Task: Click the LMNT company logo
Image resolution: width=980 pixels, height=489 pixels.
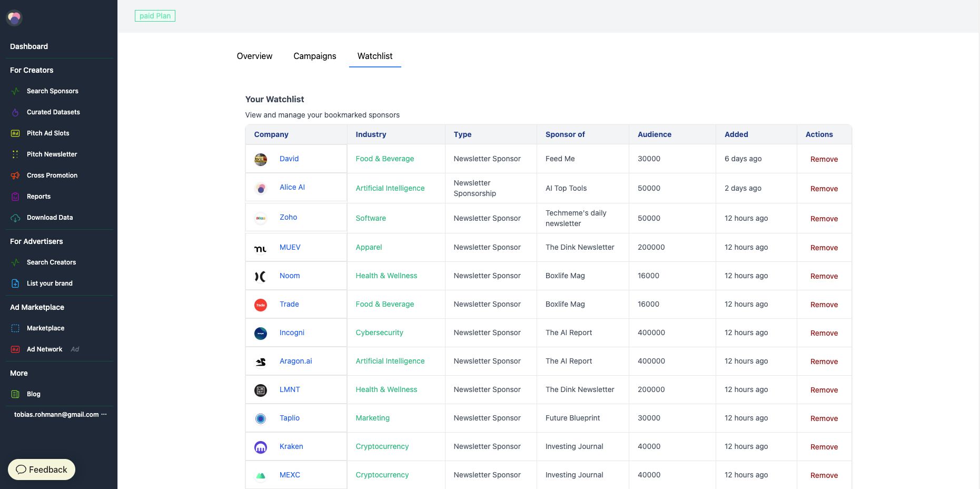Action: pyautogui.click(x=261, y=390)
